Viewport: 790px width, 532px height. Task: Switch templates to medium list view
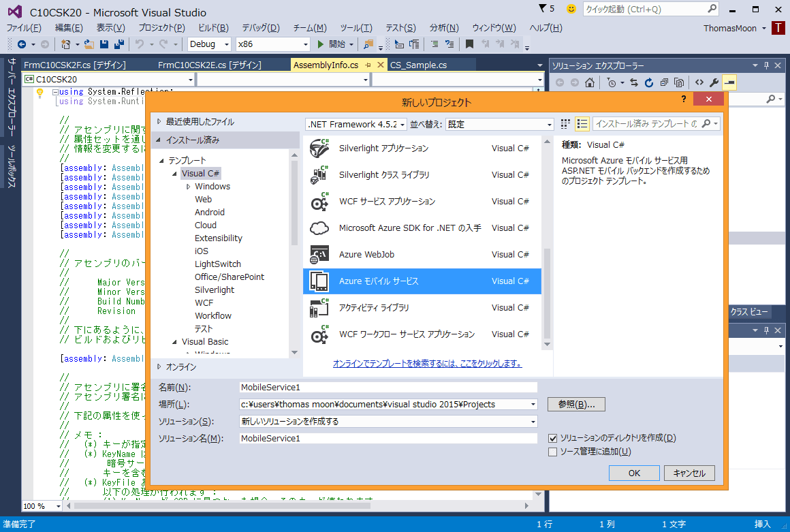(582, 124)
